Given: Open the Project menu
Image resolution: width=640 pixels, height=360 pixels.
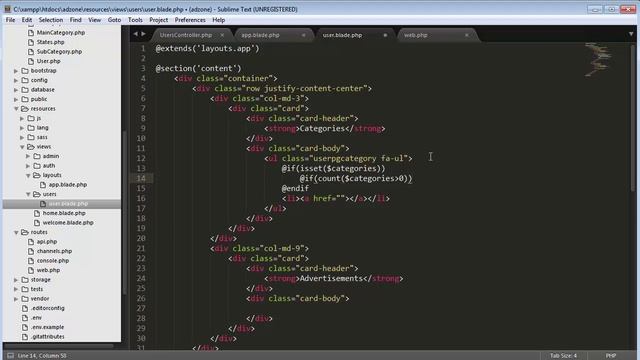Looking at the screenshot, I should tap(158, 20).
